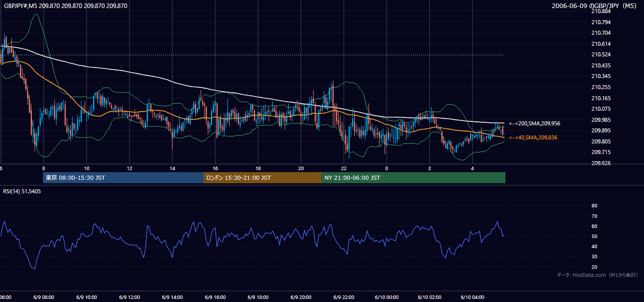Click the 6/10 00:00 time axis label

[387, 297]
